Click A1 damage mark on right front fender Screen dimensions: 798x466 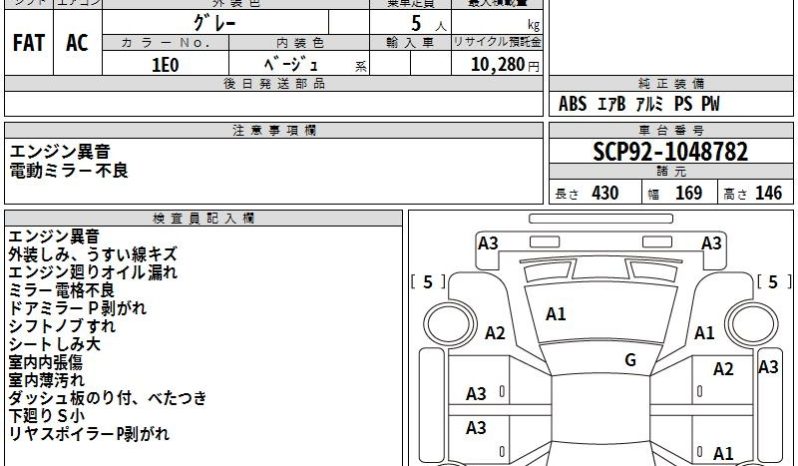[x=704, y=333]
